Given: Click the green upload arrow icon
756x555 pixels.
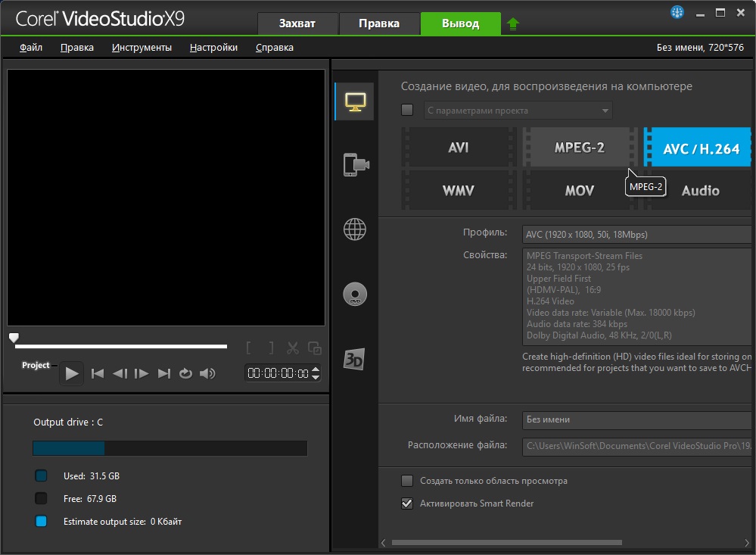Looking at the screenshot, I should click(513, 23).
